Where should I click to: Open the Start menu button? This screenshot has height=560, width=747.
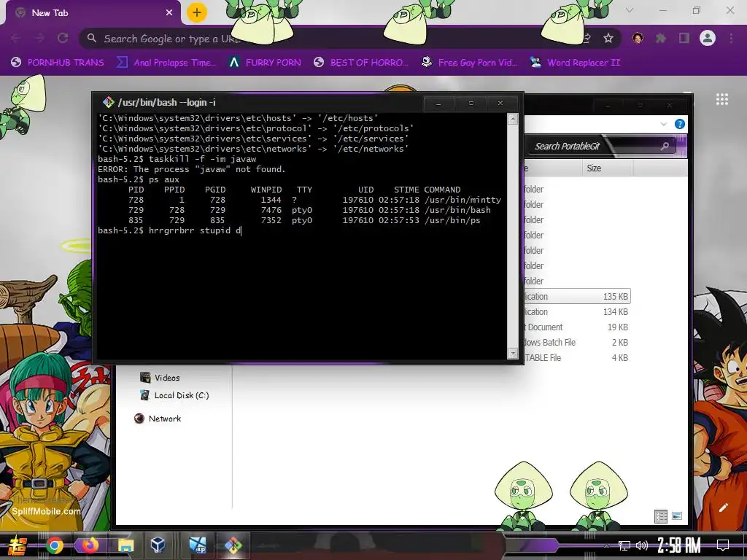point(16,545)
